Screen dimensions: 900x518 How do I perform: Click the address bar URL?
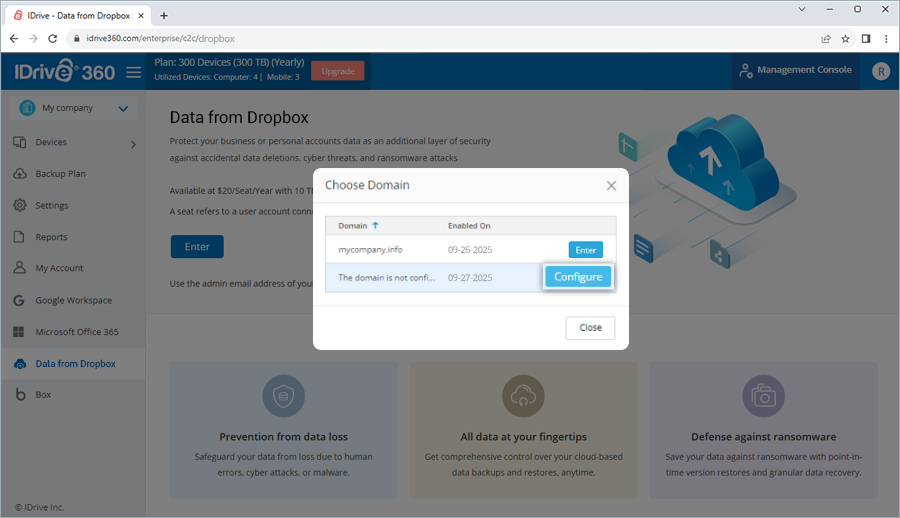tap(160, 38)
